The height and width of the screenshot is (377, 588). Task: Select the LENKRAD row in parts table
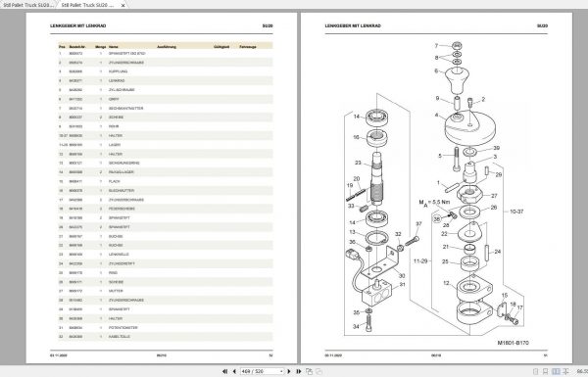tap(166, 80)
